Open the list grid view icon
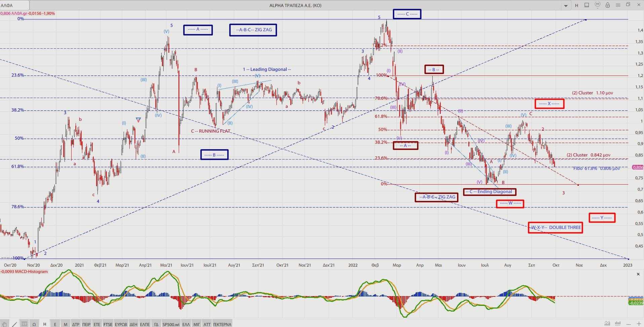The image size is (644, 327). (25, 324)
